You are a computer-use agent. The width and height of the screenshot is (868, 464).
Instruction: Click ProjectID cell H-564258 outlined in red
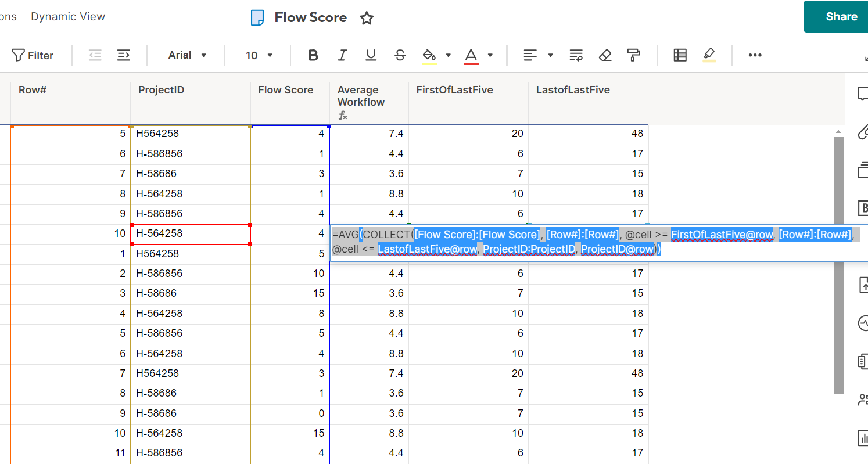point(191,233)
